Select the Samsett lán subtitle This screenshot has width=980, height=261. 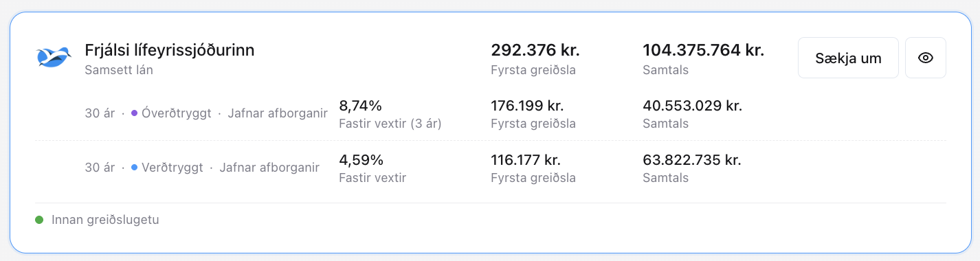tap(119, 70)
